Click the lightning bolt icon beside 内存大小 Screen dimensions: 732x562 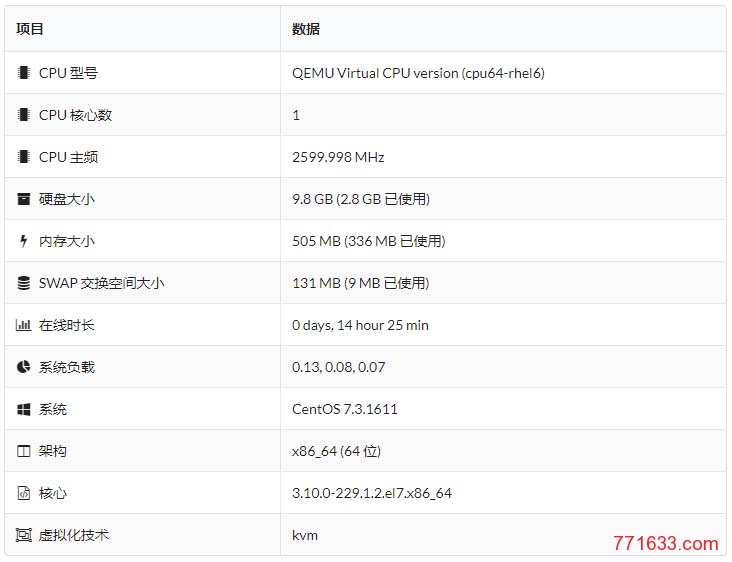point(23,241)
